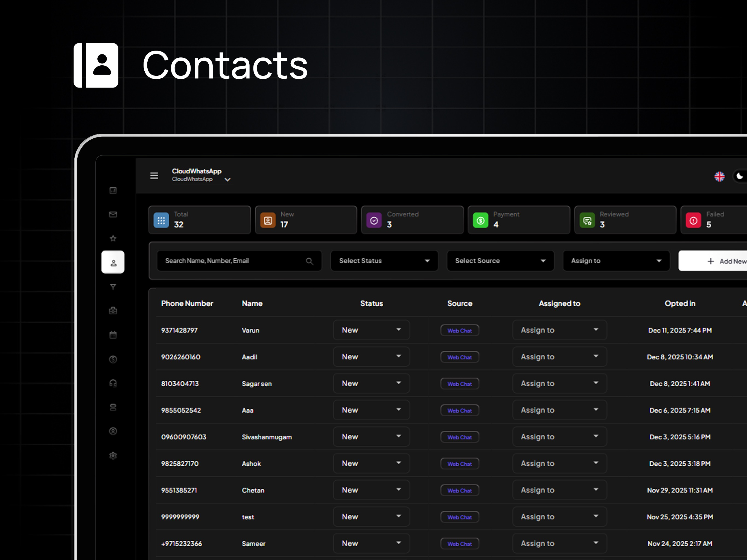Open the Assign to dropdown for test contact
The height and width of the screenshot is (560, 747).
click(560, 517)
